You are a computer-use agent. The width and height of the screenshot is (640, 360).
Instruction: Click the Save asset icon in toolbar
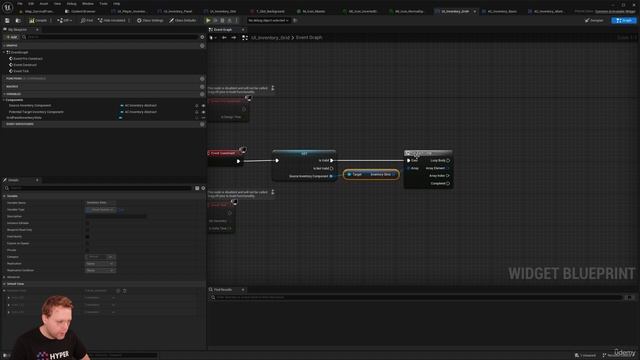tap(7, 20)
